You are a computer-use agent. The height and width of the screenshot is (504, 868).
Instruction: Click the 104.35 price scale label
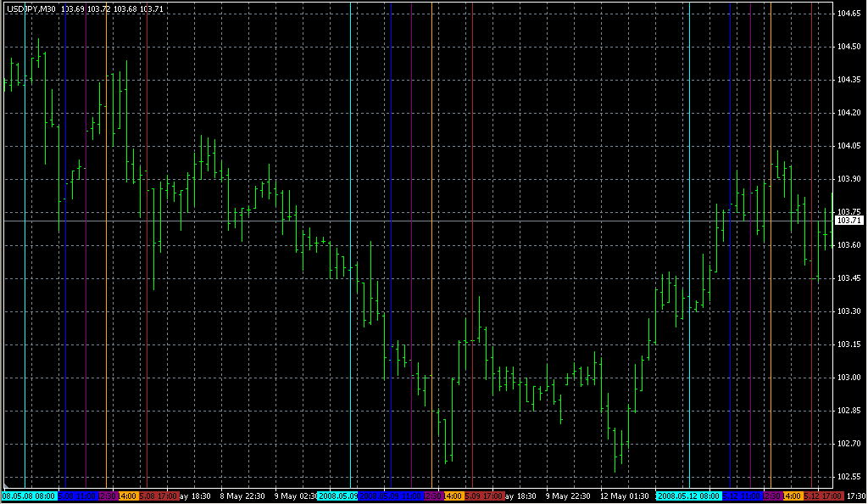tap(849, 80)
